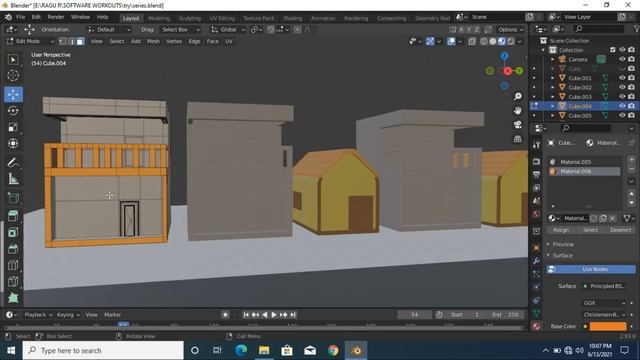Select the Poly Build tool
The width and height of the screenshot is (640, 360).
[13, 298]
